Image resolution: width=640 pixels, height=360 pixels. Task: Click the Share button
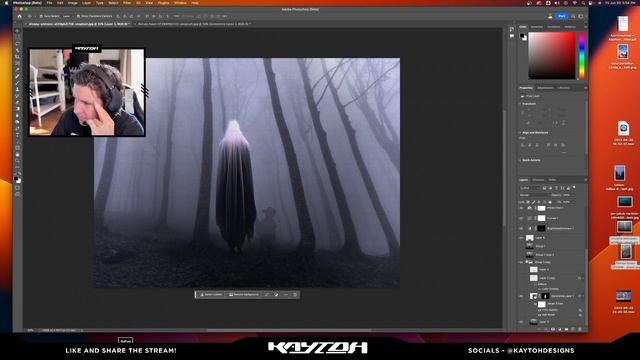[x=562, y=16]
